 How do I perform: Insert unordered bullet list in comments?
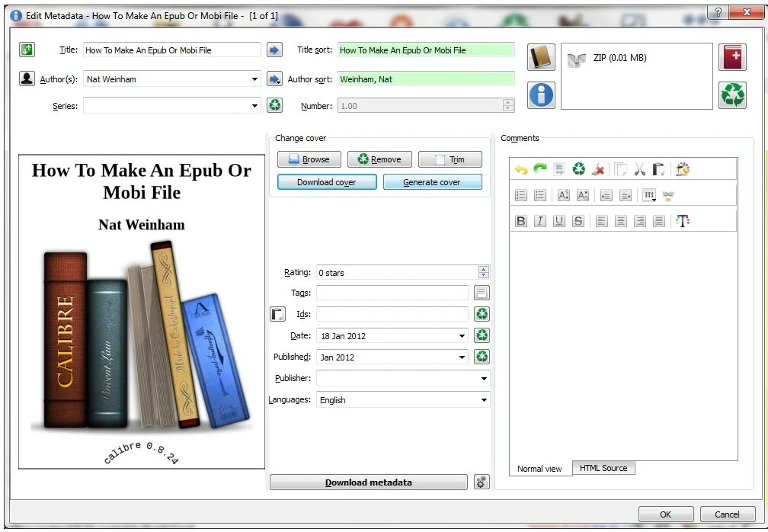539,195
